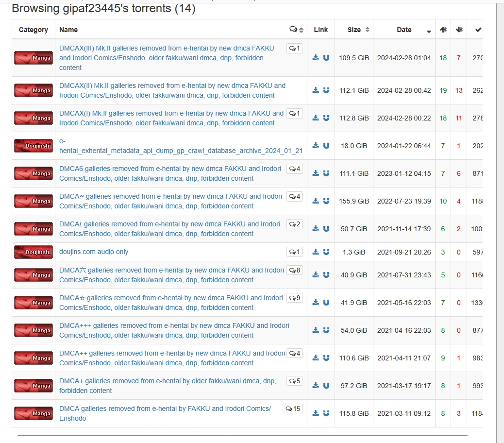Open DMCAX(III) Mk.II galleries torrent page
504x443 pixels.
point(167,58)
